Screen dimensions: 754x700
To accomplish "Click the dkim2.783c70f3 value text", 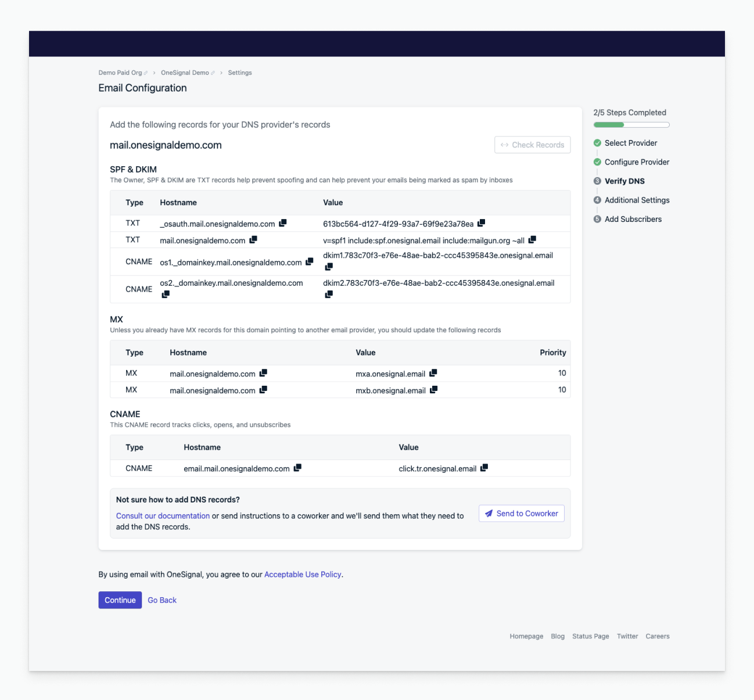I will point(439,283).
